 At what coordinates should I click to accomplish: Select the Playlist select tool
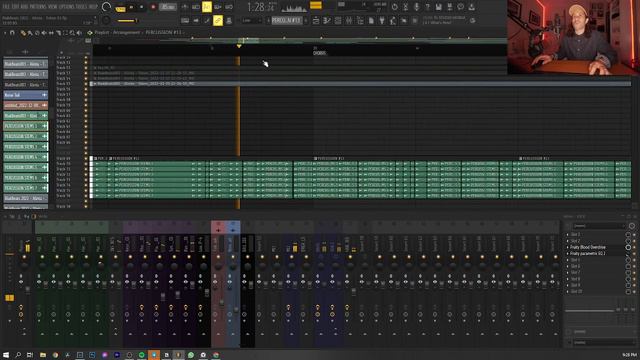pos(66,32)
